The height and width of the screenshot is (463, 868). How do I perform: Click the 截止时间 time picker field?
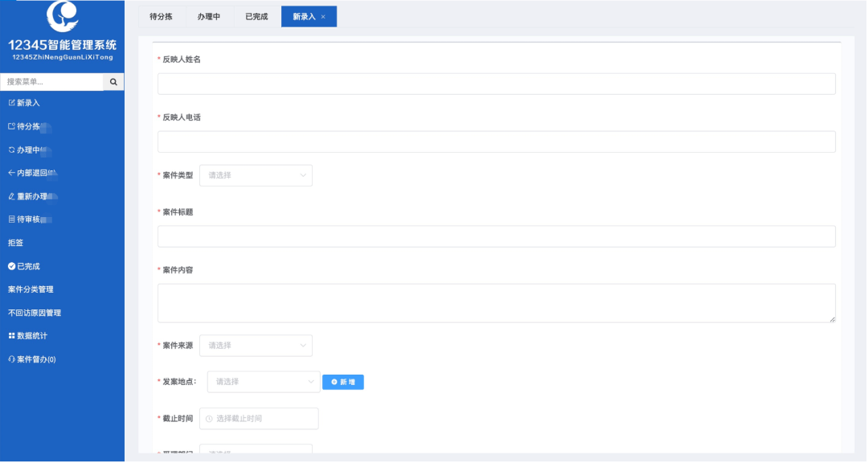[259, 419]
